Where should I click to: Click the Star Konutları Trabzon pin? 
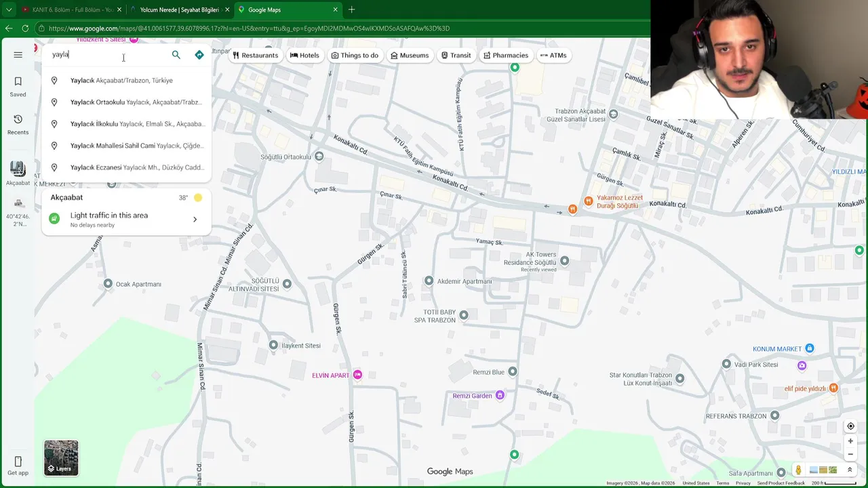click(x=679, y=378)
